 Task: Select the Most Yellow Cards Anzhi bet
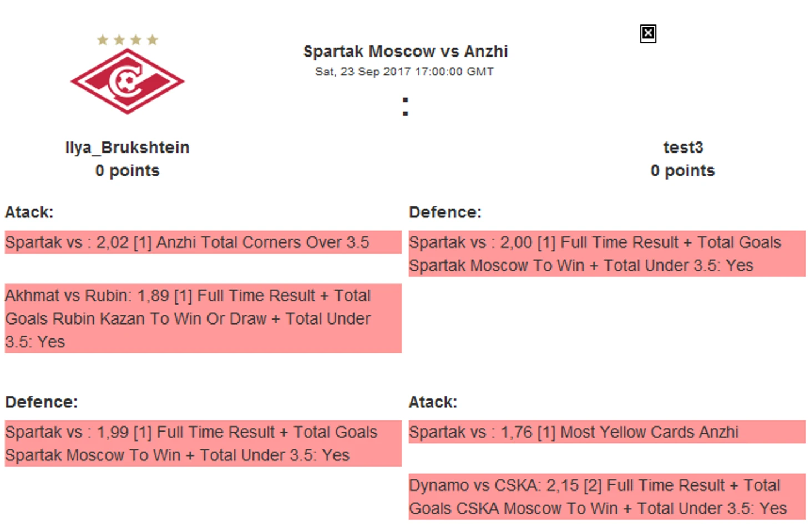pos(606,432)
